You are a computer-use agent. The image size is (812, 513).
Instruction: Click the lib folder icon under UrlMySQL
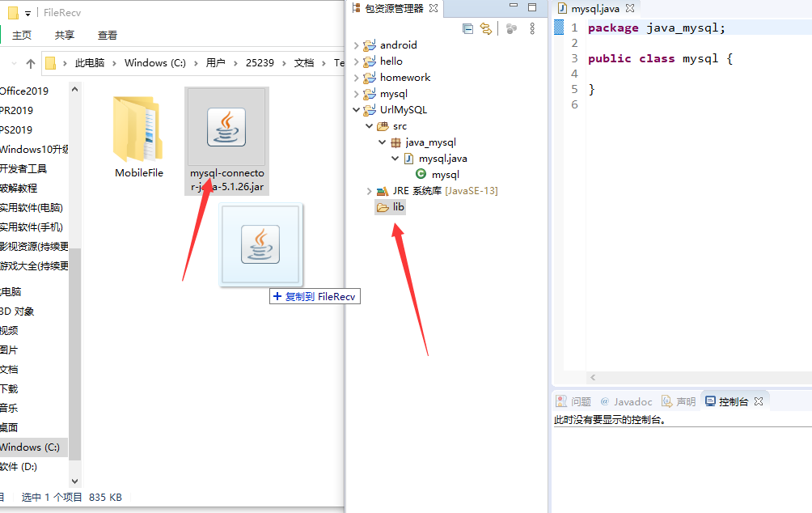[383, 206]
